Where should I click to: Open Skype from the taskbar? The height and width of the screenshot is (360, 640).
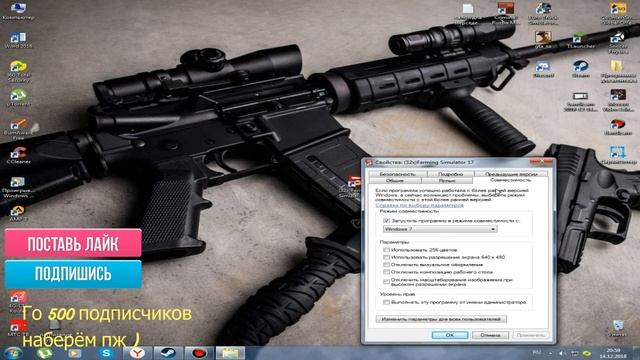click(106, 353)
